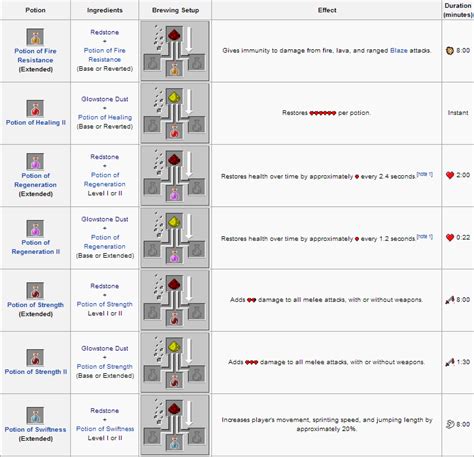Open note 1 reference after 1.2 seconds
This screenshot has height=457, width=474.
click(425, 236)
